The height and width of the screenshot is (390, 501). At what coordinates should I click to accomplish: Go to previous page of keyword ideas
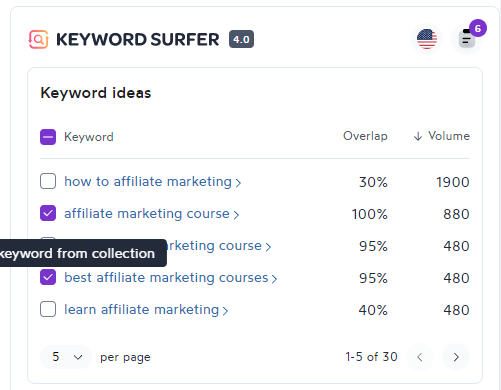(420, 357)
